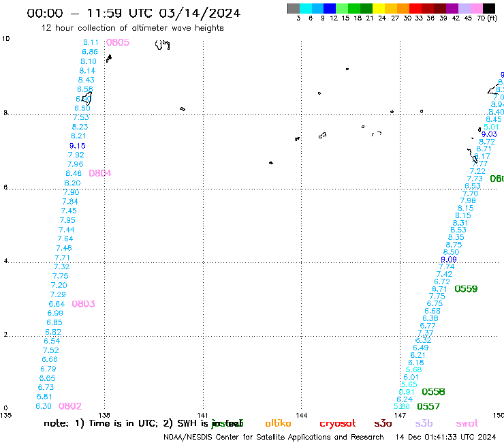Select the pure blue swatch in the legend bar

coord(330,8)
